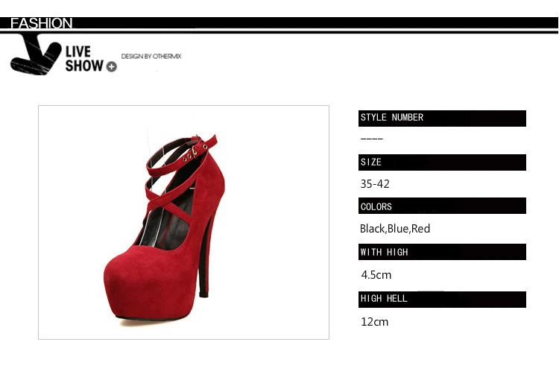The image size is (559, 392).
Task: Click the 4.5cm platform height value
Action: (x=376, y=275)
